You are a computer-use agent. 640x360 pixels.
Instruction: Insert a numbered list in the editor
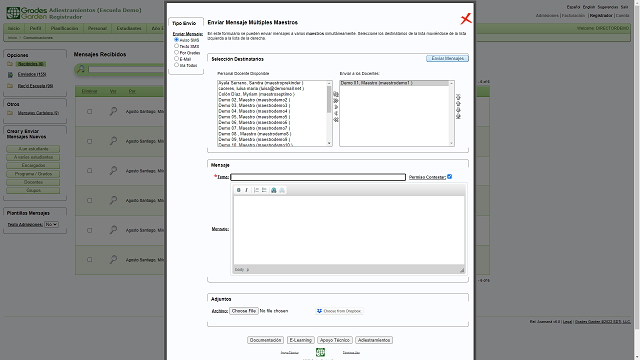(256, 190)
